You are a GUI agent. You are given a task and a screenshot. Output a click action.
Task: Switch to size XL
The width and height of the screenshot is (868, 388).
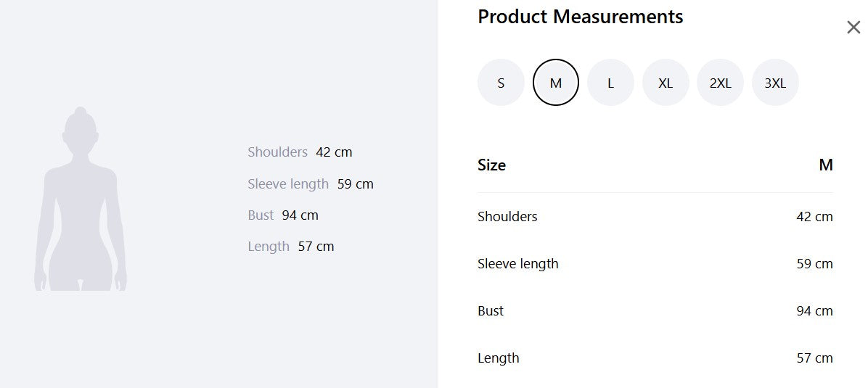(x=666, y=83)
